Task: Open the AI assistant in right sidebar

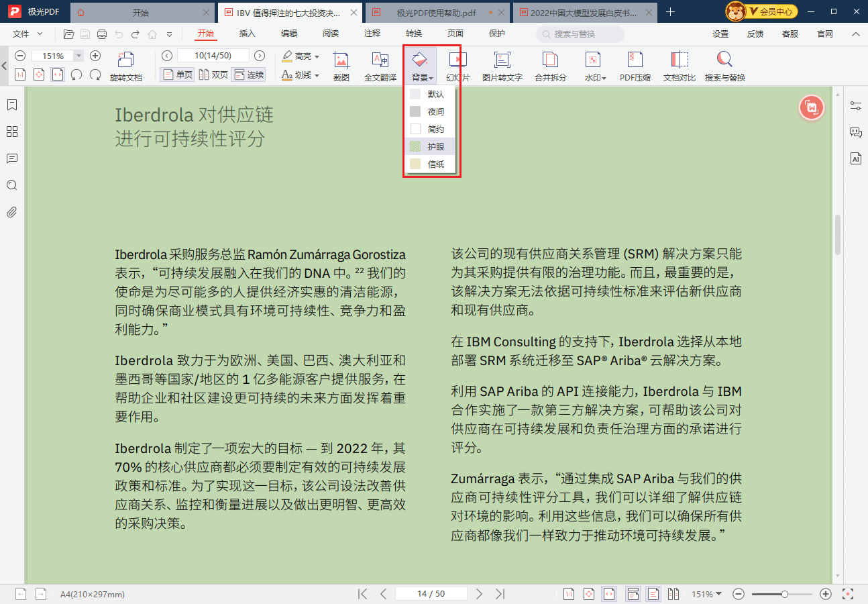Action: point(855,158)
